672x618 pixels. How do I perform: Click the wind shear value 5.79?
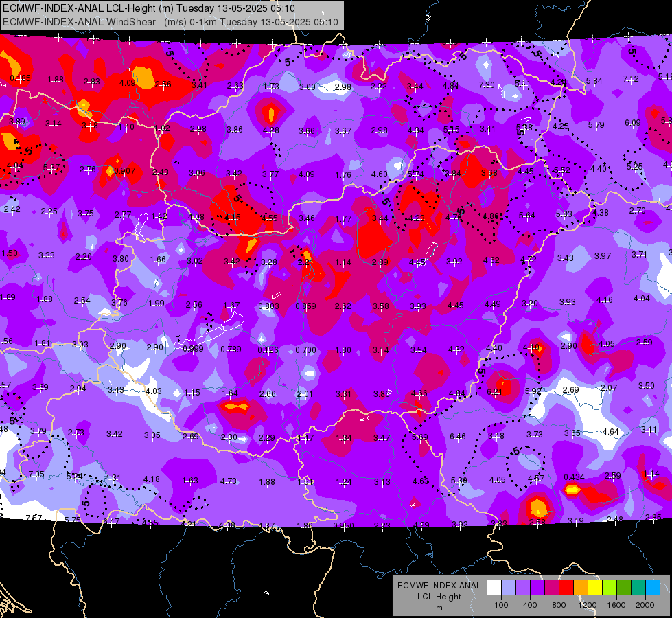[x=596, y=124]
